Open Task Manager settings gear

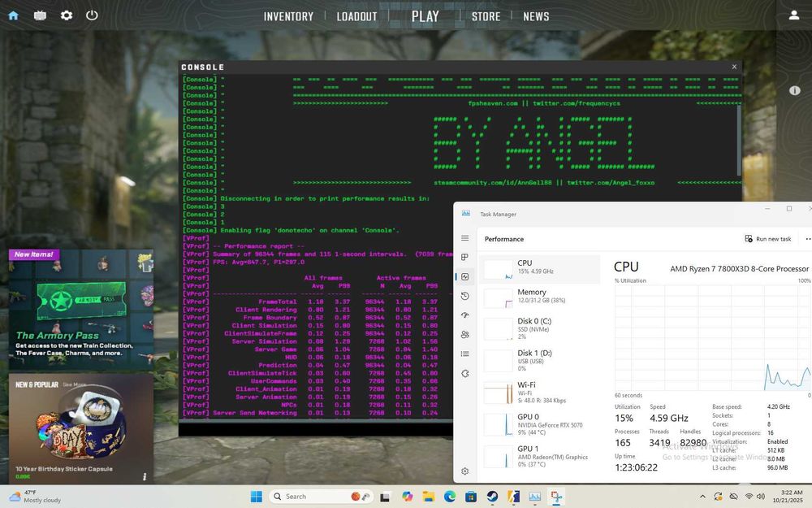click(x=465, y=471)
